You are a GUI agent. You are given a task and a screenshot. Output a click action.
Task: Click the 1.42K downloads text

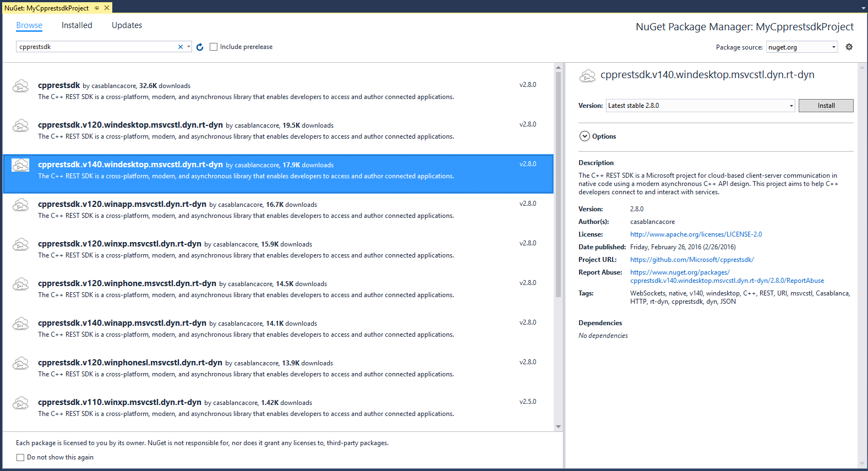[x=286, y=403]
